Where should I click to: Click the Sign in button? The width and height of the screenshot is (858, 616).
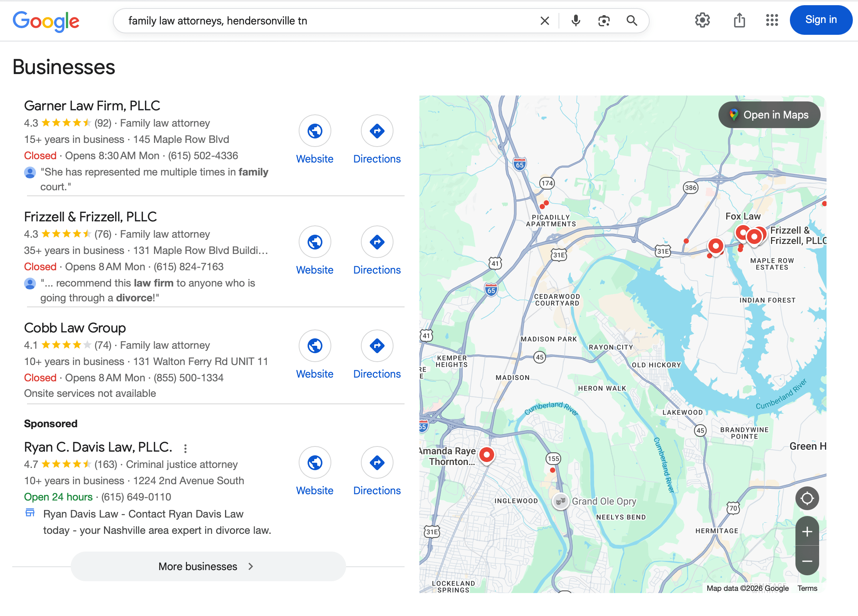[x=821, y=20]
